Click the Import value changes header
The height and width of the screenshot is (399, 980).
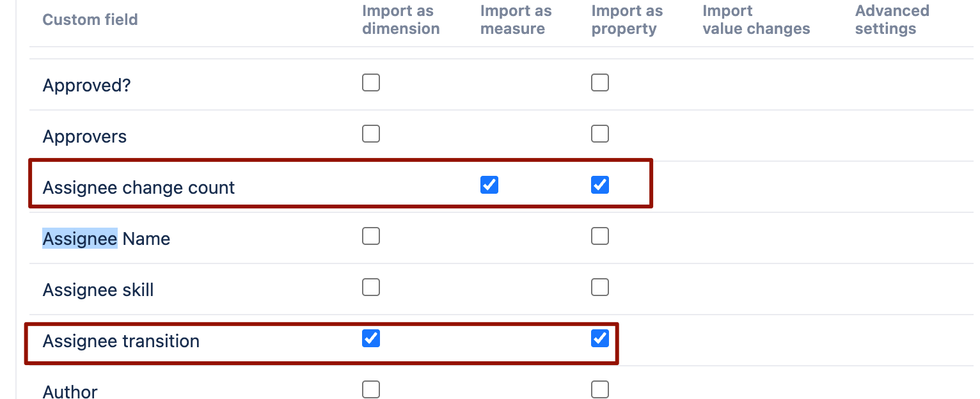[756, 20]
